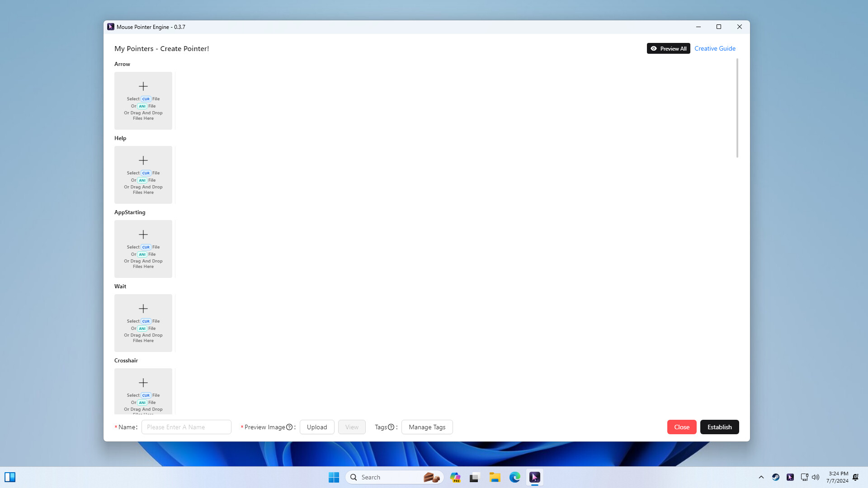Click the Mouse Pointer Engine title bar icon

pyautogui.click(x=110, y=27)
